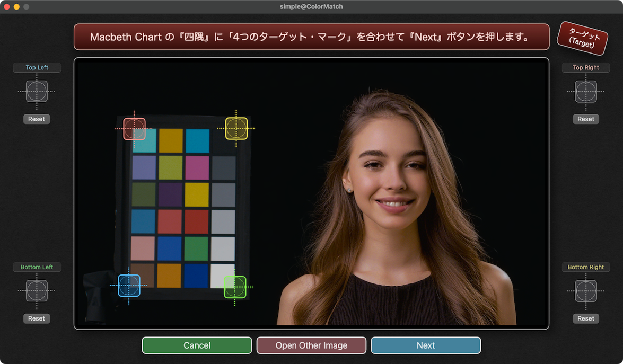Viewport: 623px width, 364px height.
Task: Reset the Bottom Right target
Action: point(586,318)
